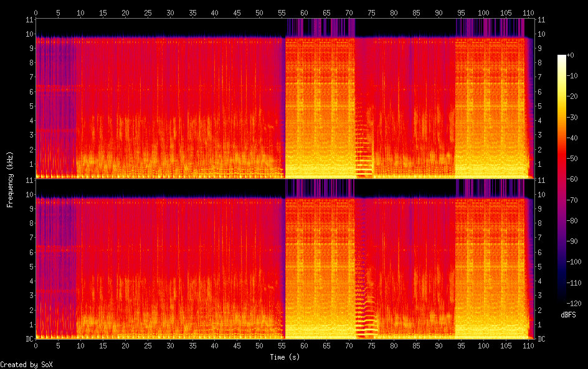The image size is (588, 369).
Task: Click the "30" tick on the bottom time axis
Action: (170, 345)
